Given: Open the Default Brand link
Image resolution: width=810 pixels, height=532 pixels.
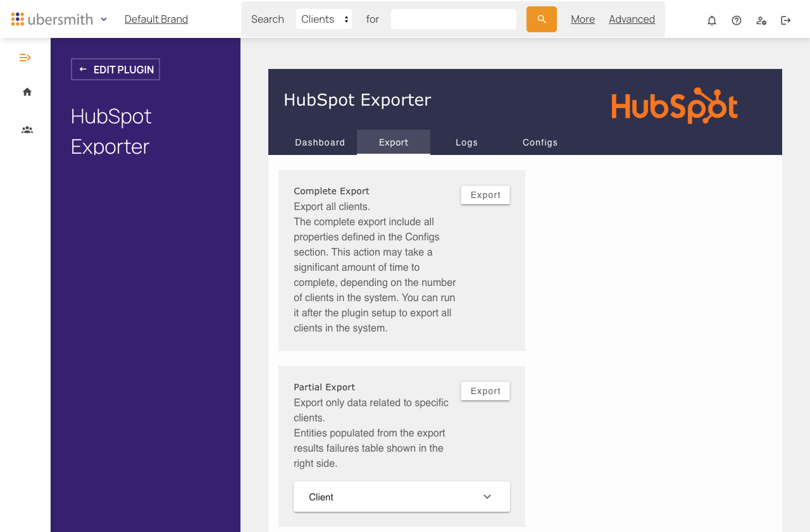Looking at the screenshot, I should pos(156,19).
